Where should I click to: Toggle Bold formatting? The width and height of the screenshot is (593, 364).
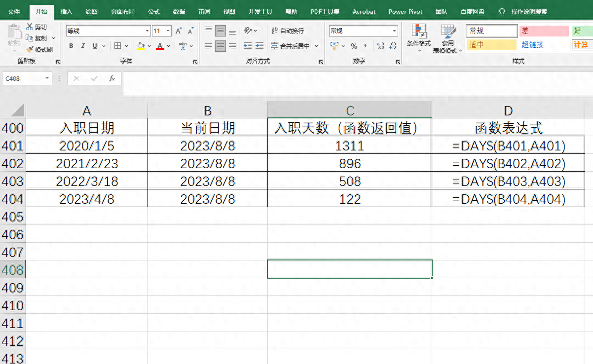tap(71, 46)
